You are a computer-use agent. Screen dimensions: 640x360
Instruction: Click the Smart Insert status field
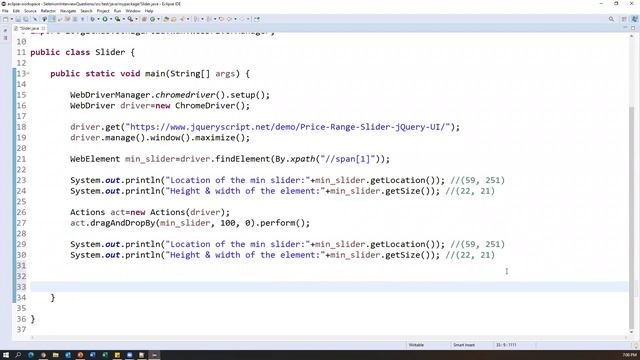(x=464, y=345)
